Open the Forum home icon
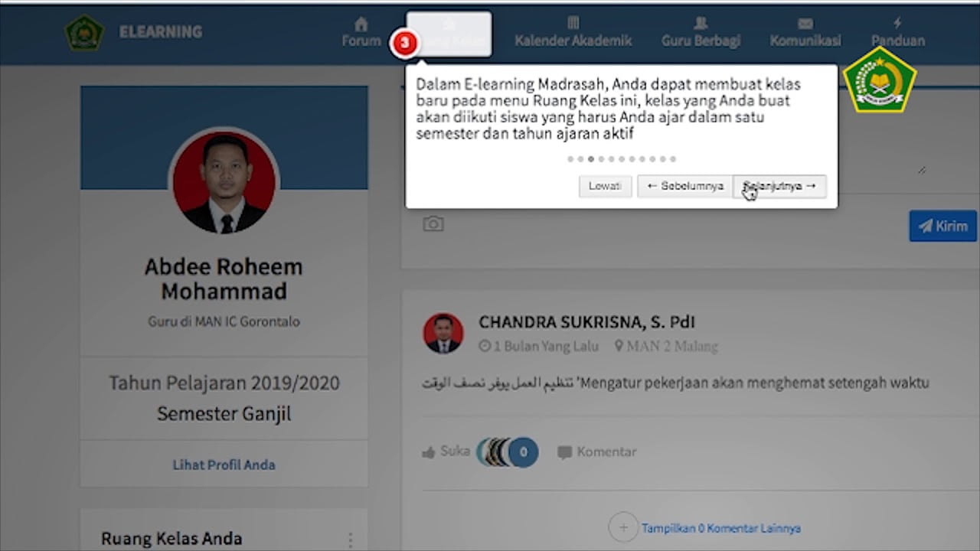The width and height of the screenshot is (980, 551). 361,24
